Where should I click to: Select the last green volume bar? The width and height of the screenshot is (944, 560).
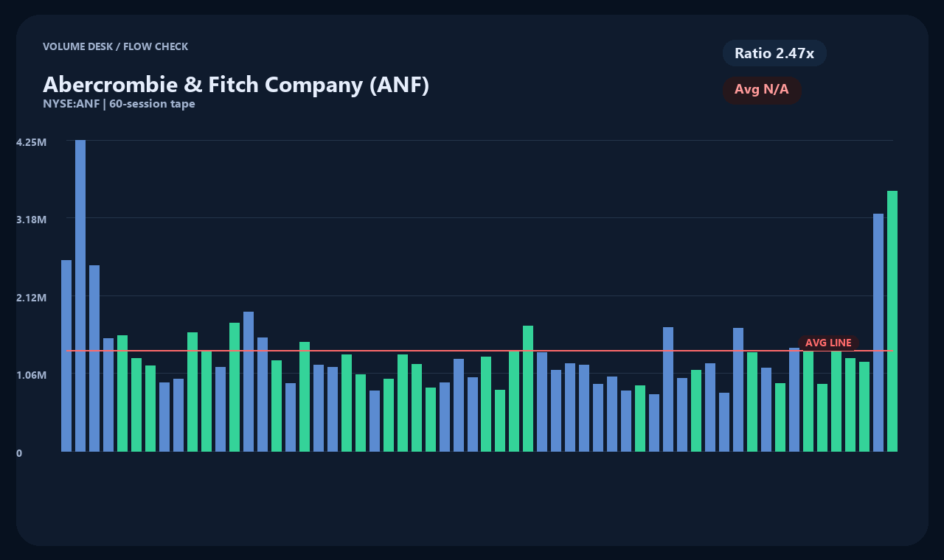click(892, 321)
